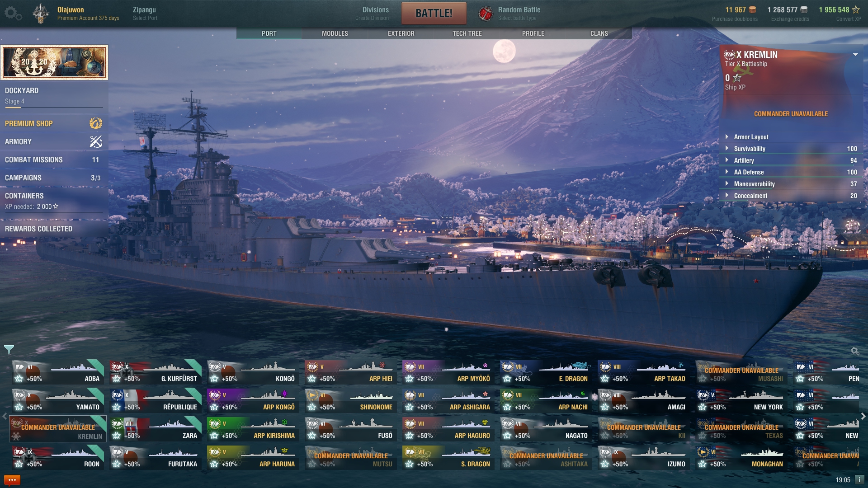
Task: Click the info icon by the clock
Action: coord(859,479)
